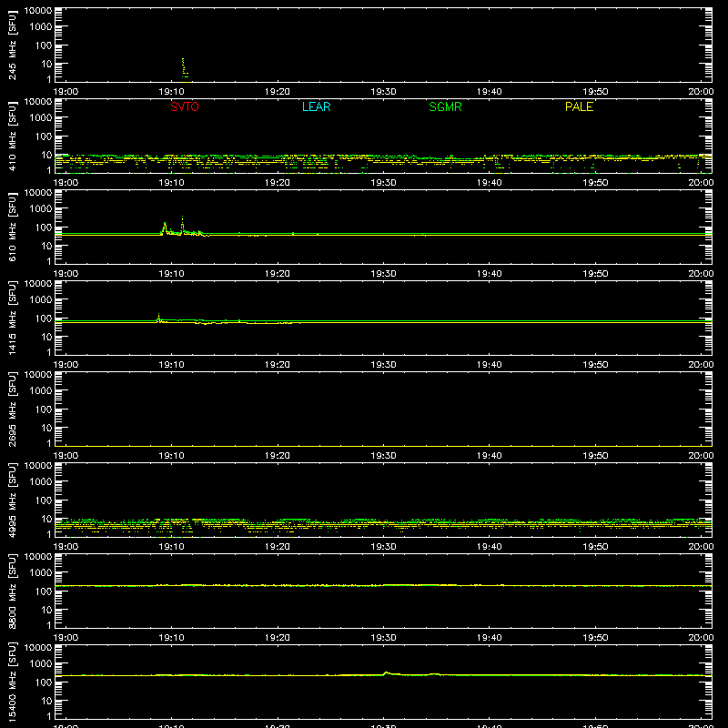Image resolution: width=728 pixels, height=728 pixels.
Task: Select the 4995 MHz [SFU] axis title
Action: coord(12,500)
